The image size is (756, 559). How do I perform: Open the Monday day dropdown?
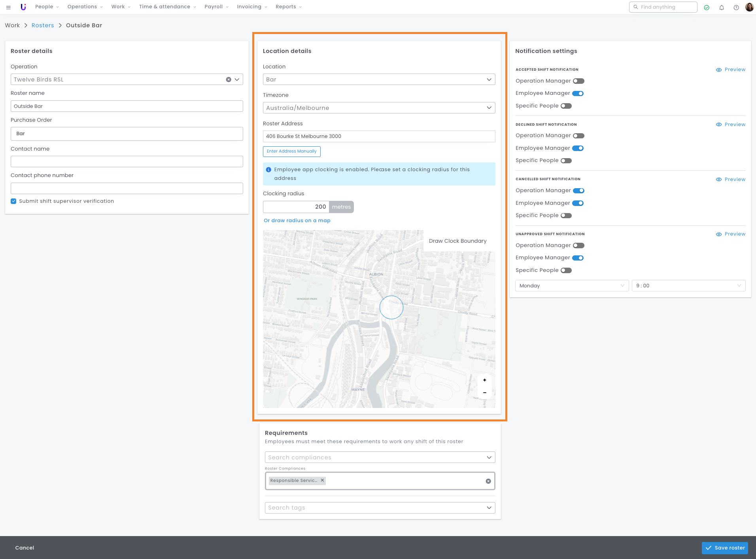(571, 286)
